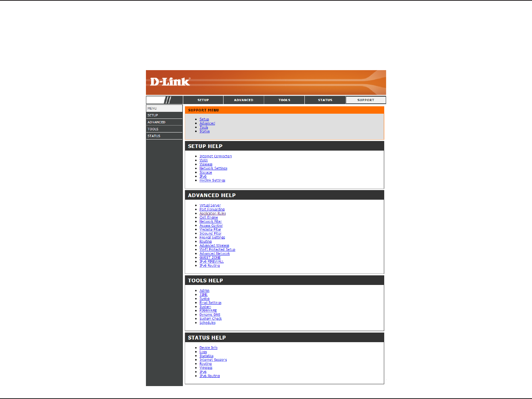Screen dimensions: 532x399
Task: Click the Internet Sessions help link
Action: point(213,360)
